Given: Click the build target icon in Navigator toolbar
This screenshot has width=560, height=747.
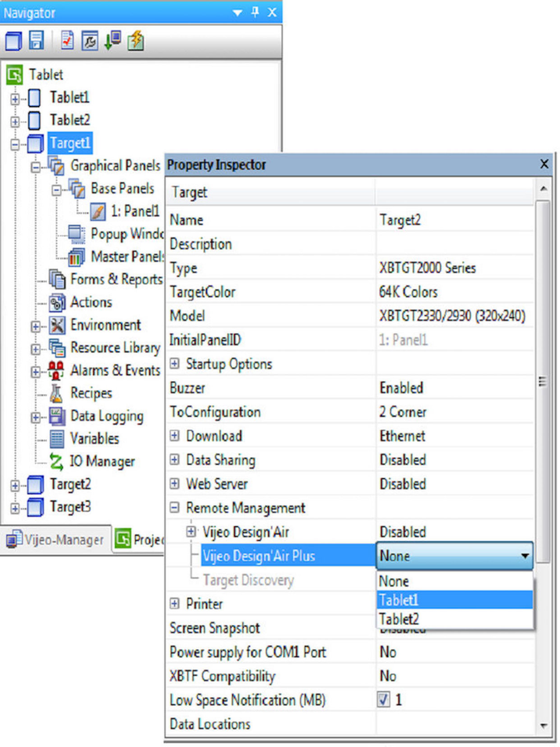Looking at the screenshot, I should coord(90,41).
